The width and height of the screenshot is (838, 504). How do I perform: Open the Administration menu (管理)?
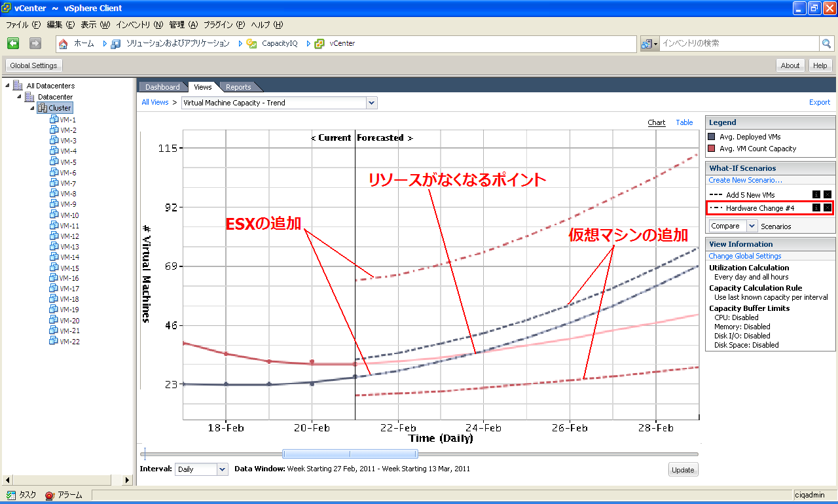[183, 25]
